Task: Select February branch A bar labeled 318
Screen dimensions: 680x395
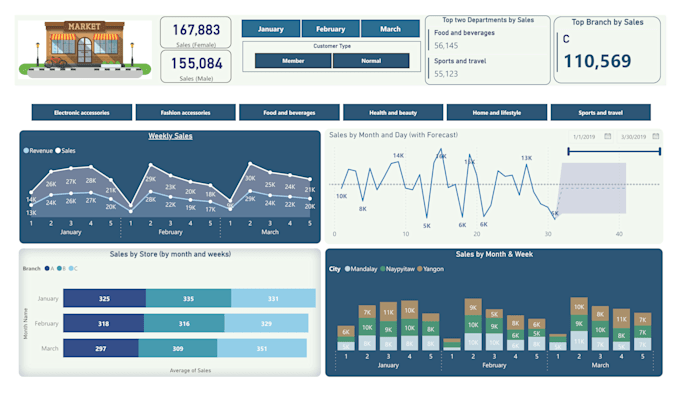Action: click(x=104, y=323)
